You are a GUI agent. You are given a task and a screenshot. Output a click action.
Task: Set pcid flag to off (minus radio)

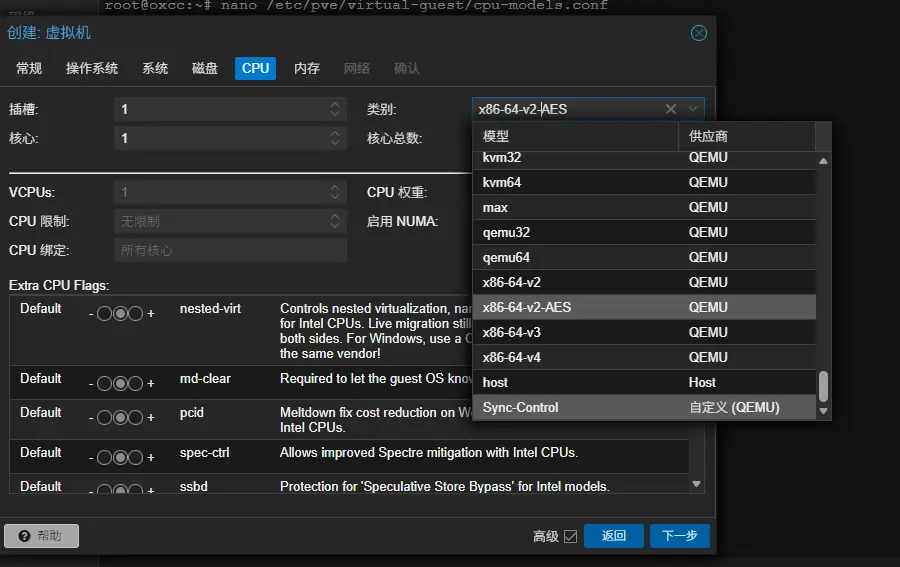(x=104, y=417)
